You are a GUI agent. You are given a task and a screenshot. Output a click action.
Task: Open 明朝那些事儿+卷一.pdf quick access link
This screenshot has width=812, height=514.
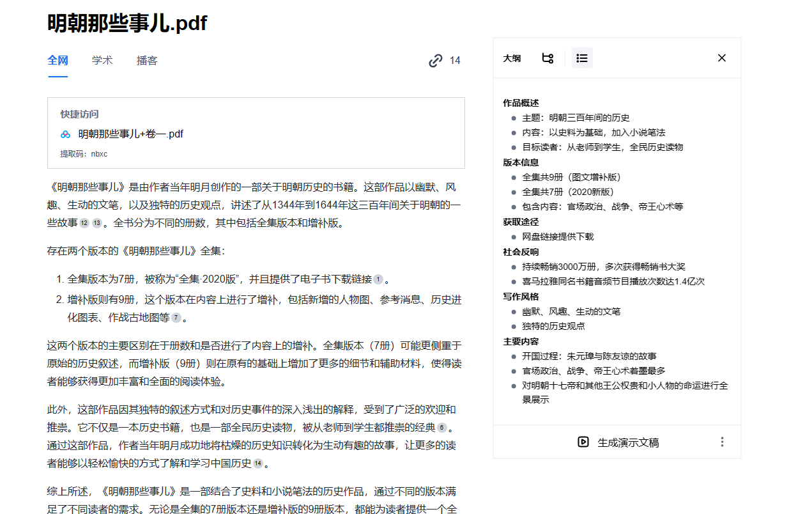click(131, 134)
